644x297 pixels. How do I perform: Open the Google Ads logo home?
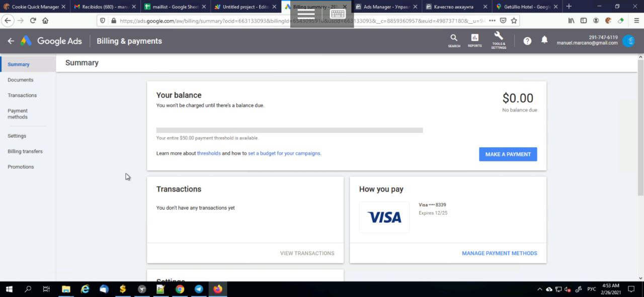coord(51,41)
